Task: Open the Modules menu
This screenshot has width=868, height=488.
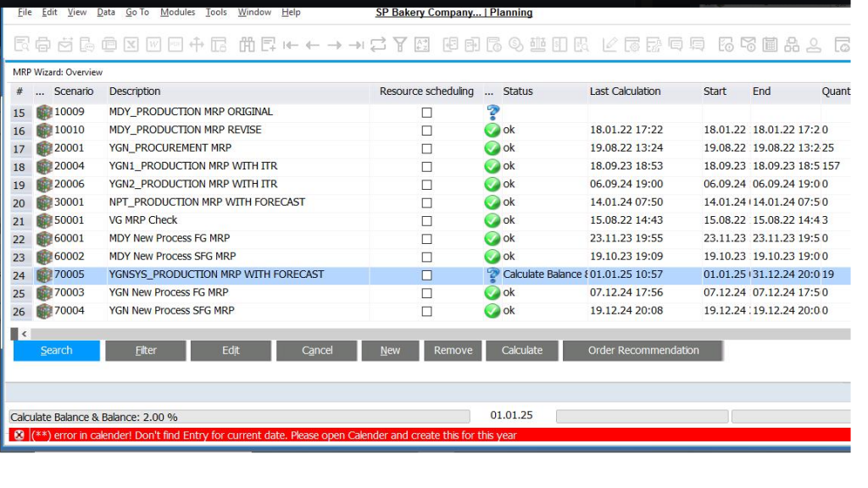Action: [x=177, y=13]
